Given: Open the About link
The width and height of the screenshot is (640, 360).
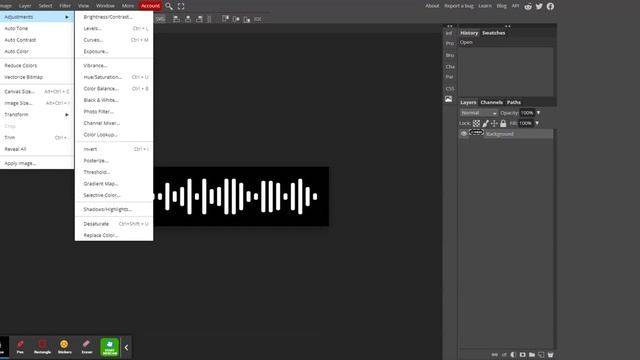Looking at the screenshot, I should tap(432, 6).
